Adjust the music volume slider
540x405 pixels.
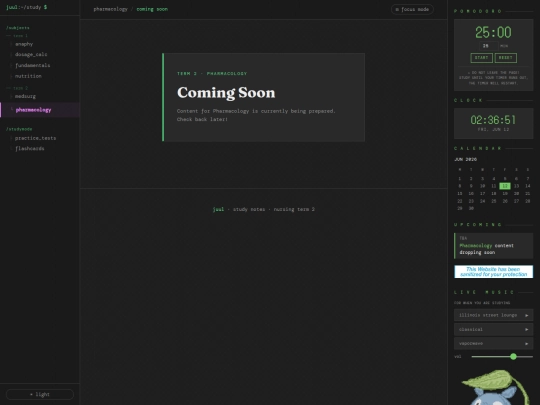(x=502, y=356)
